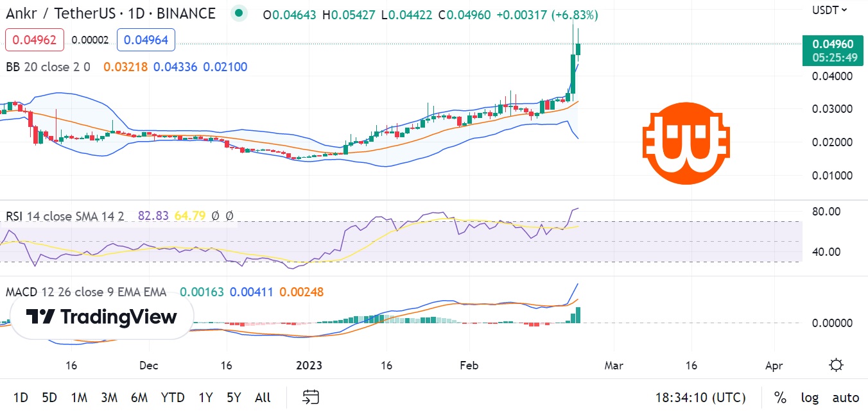Click the purple RSI value 82.83
The width and height of the screenshot is (868, 413).
[153, 216]
